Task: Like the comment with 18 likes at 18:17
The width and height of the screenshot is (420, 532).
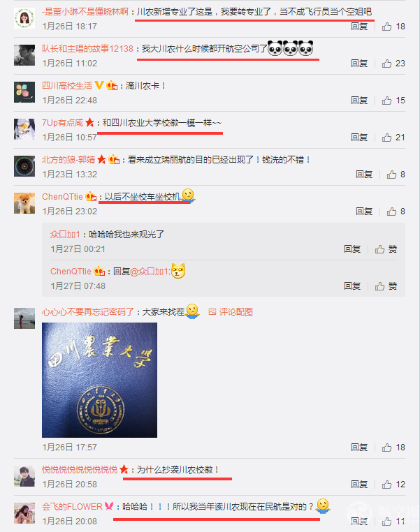Action: tap(393, 27)
